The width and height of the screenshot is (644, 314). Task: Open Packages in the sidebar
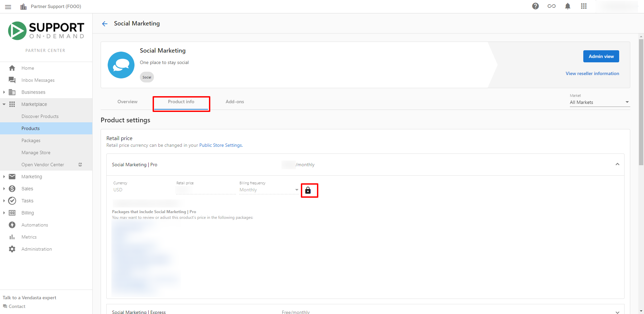click(x=31, y=140)
